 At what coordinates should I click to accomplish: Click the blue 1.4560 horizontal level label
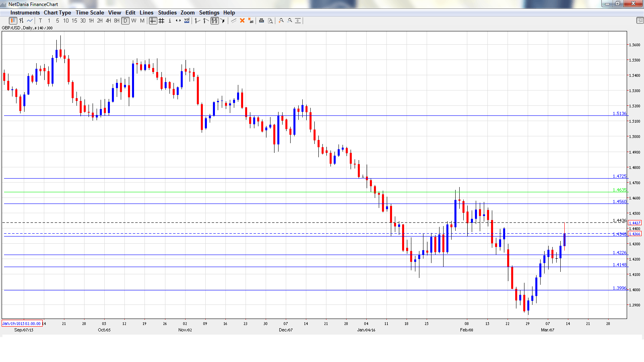click(x=619, y=202)
